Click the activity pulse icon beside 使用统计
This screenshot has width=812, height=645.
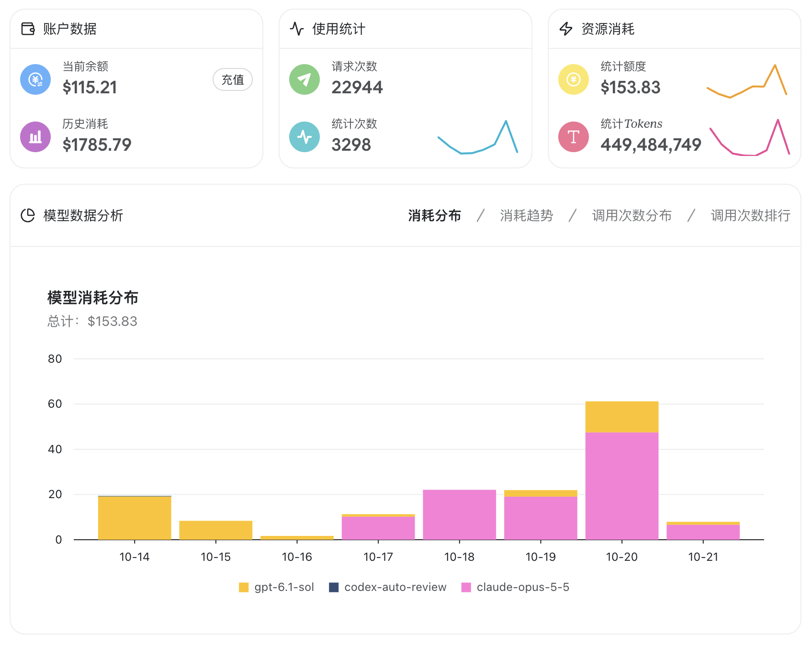297,29
